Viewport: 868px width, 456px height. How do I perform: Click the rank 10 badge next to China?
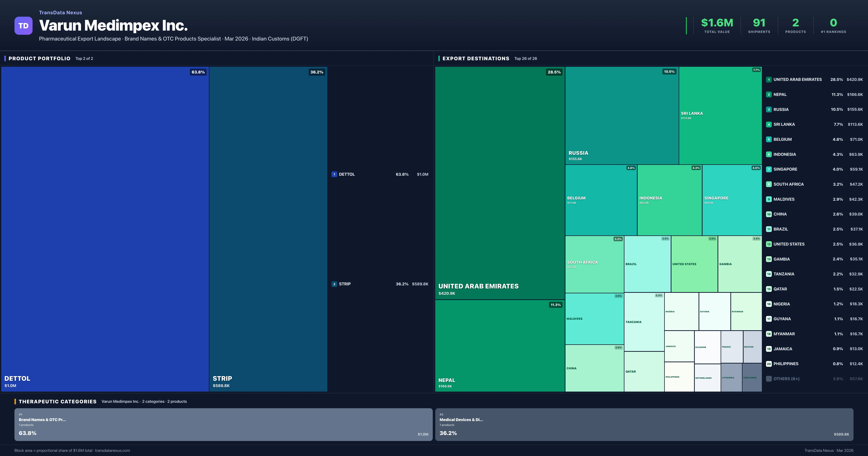[769, 214]
